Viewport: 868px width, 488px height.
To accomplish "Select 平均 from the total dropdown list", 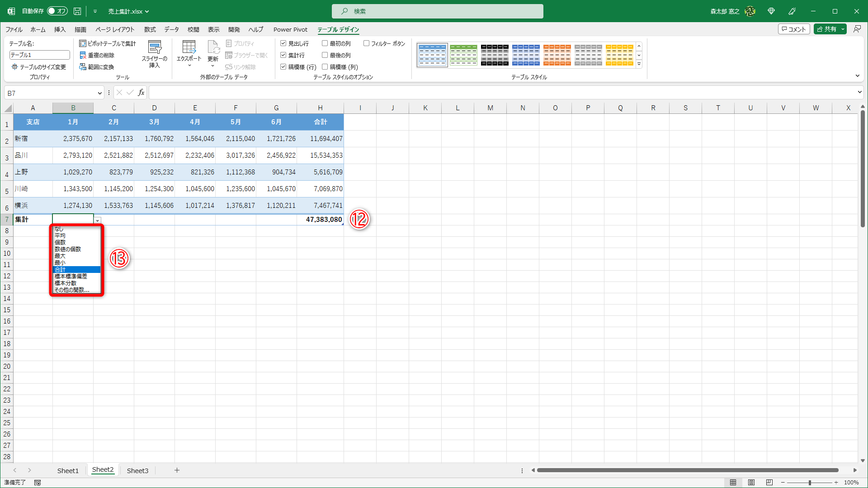I will [x=60, y=235].
